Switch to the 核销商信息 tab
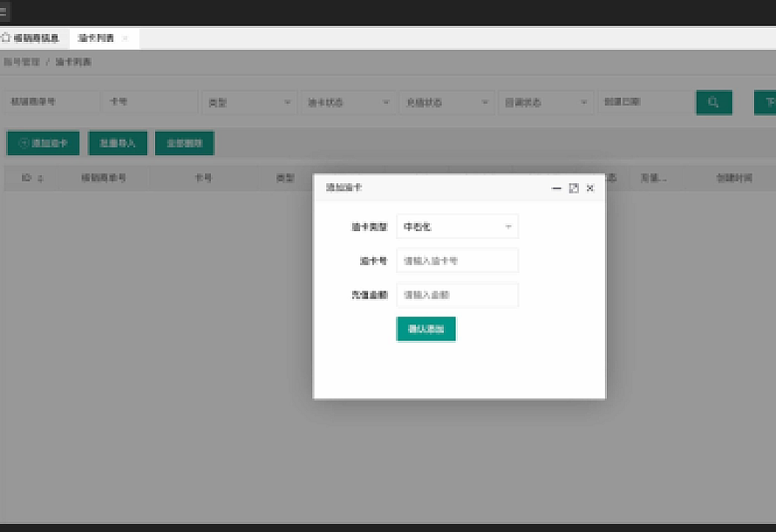 [x=35, y=38]
